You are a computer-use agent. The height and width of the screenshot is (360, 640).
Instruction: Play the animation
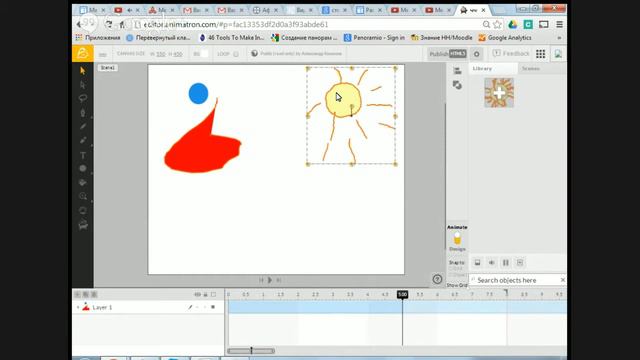click(270, 280)
